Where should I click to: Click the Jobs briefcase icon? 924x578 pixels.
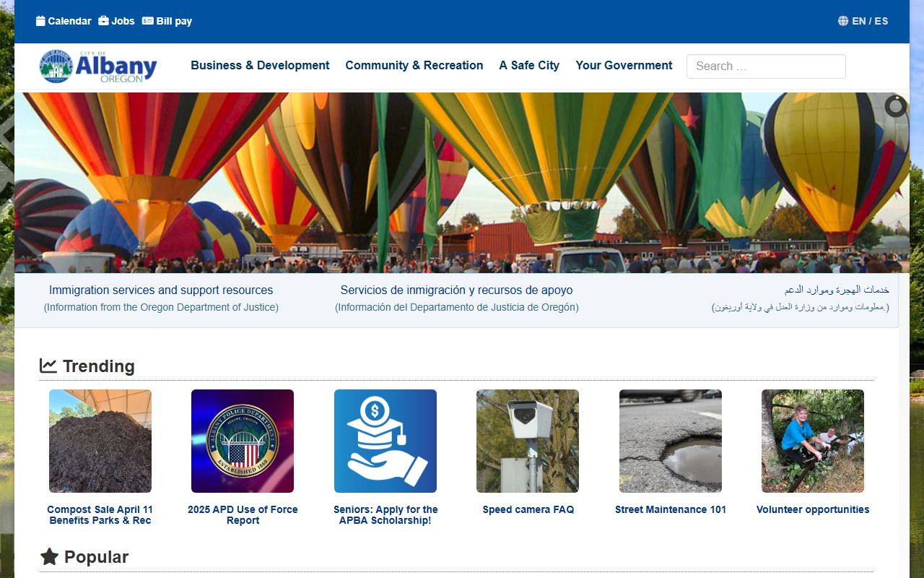click(103, 21)
